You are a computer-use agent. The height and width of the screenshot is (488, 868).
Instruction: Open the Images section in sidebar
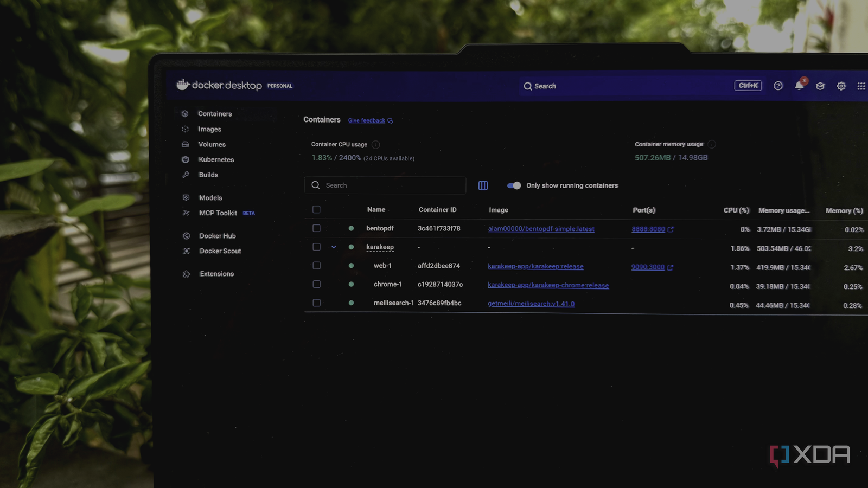pyautogui.click(x=209, y=129)
